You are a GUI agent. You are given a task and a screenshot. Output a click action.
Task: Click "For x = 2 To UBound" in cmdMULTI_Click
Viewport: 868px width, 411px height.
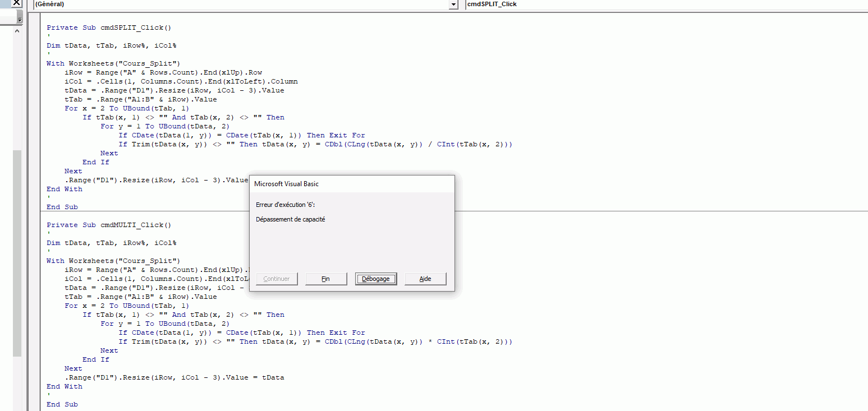(127, 306)
